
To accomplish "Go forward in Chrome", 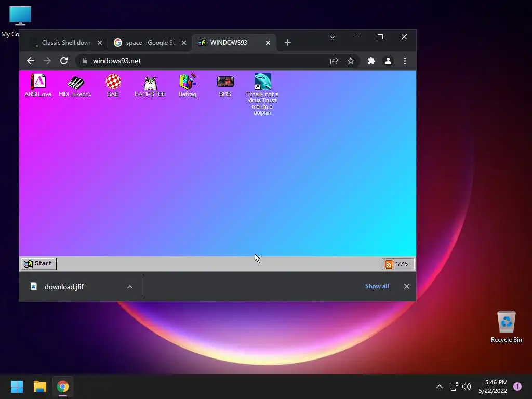I will click(x=47, y=61).
